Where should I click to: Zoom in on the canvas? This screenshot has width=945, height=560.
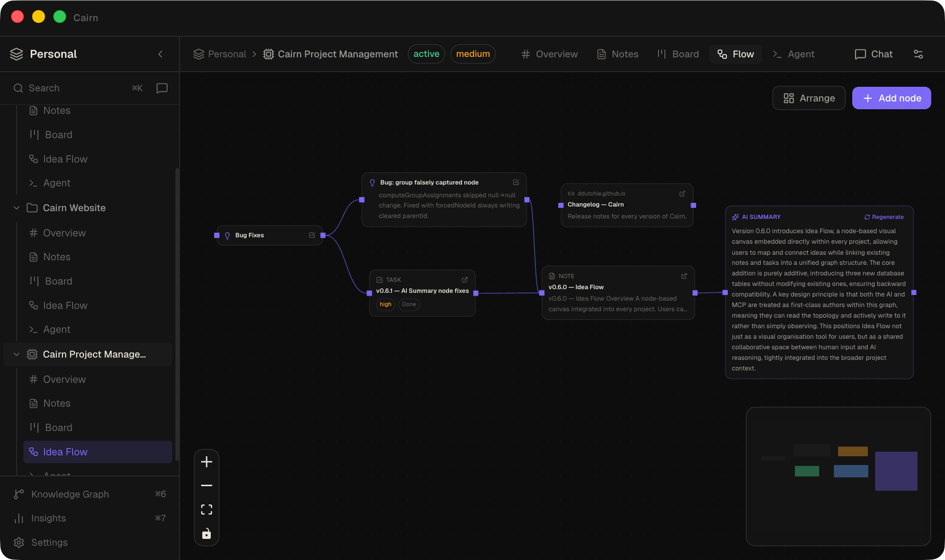pos(207,462)
